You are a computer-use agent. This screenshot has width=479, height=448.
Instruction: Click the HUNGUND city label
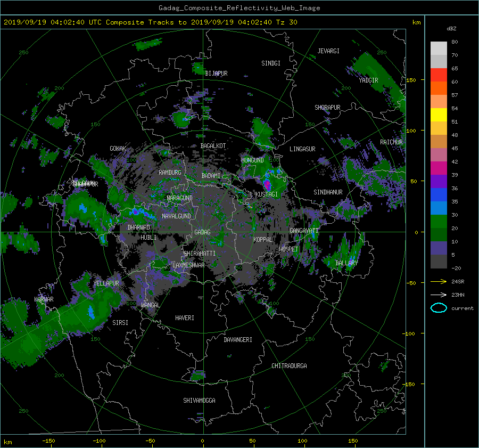coord(252,160)
